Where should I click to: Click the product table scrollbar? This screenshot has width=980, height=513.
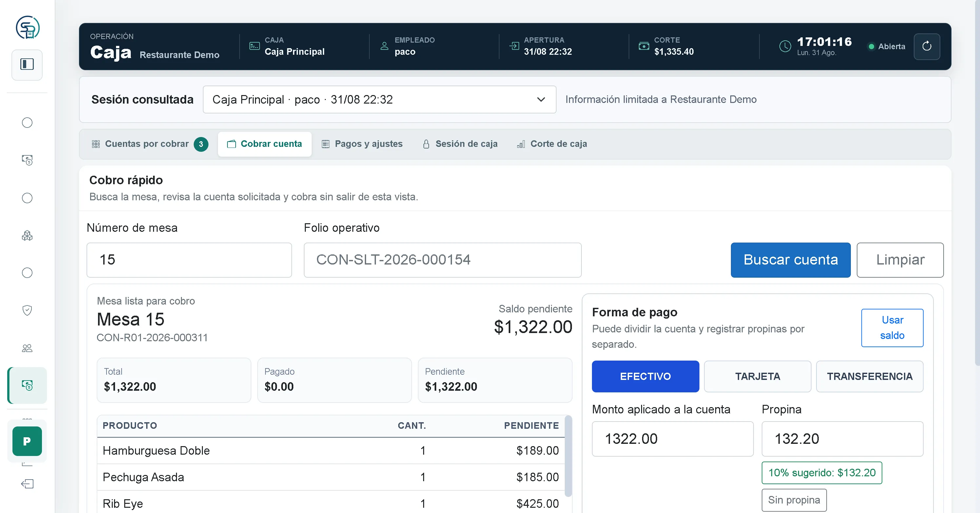coord(568,456)
